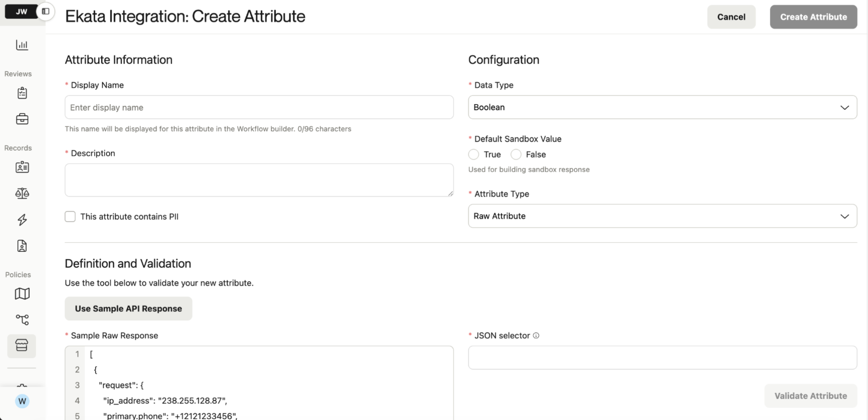Viewport: 868px width, 420px height.
Task: Toggle the sidebar collapse panel icon
Action: (x=46, y=11)
